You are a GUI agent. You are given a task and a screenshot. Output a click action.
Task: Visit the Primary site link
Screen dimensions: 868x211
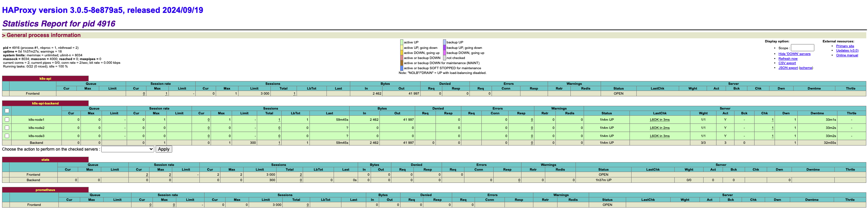coord(845,46)
